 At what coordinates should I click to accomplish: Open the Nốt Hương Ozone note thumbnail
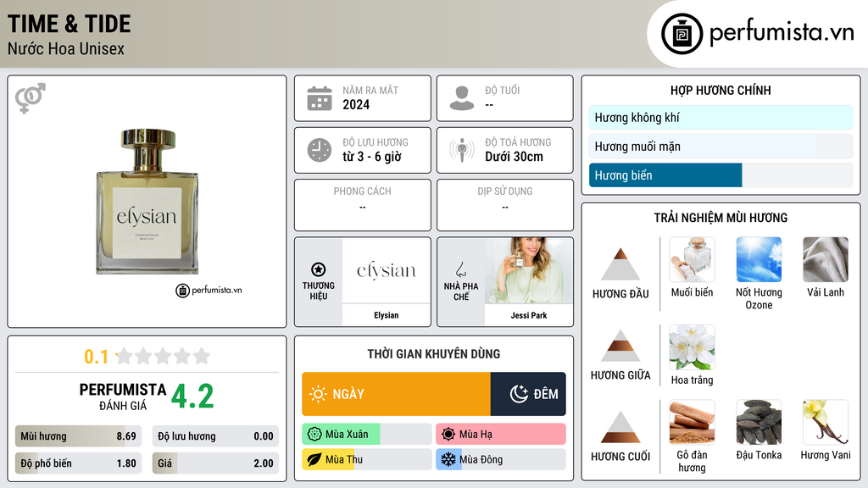(x=759, y=259)
